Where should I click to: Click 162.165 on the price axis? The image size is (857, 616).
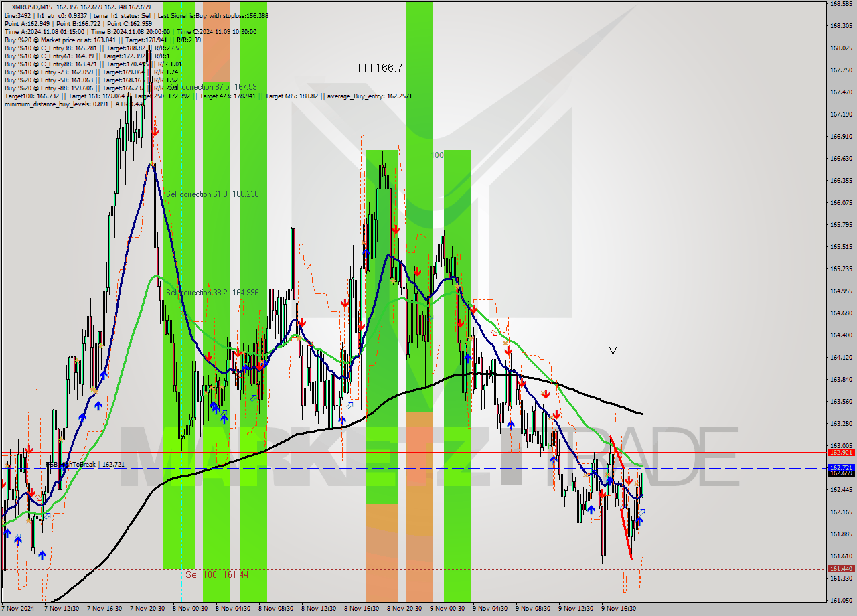pos(841,512)
